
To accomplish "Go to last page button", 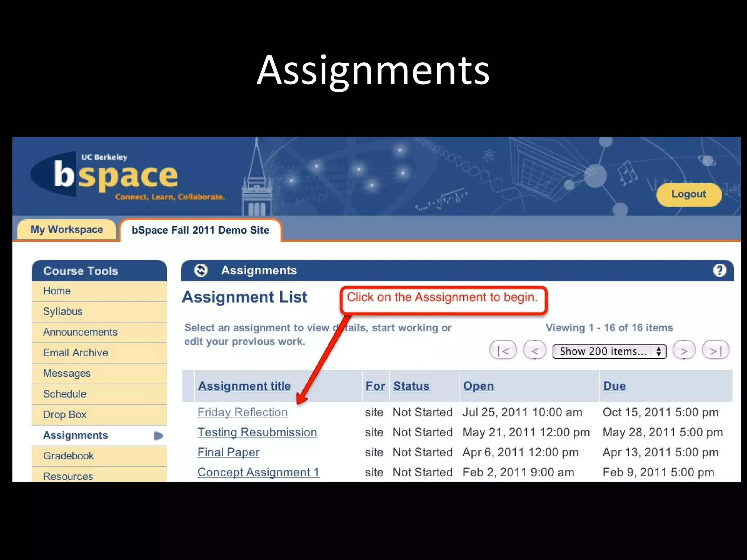I will (716, 350).
